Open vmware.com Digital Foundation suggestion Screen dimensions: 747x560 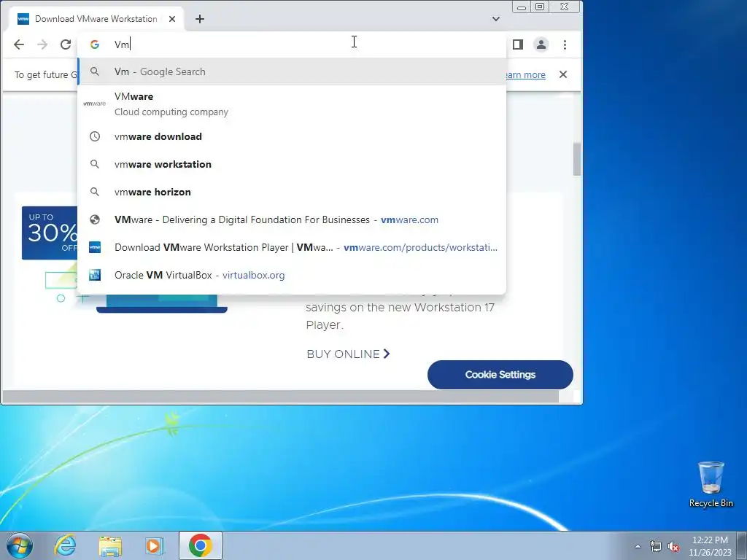tap(292, 219)
